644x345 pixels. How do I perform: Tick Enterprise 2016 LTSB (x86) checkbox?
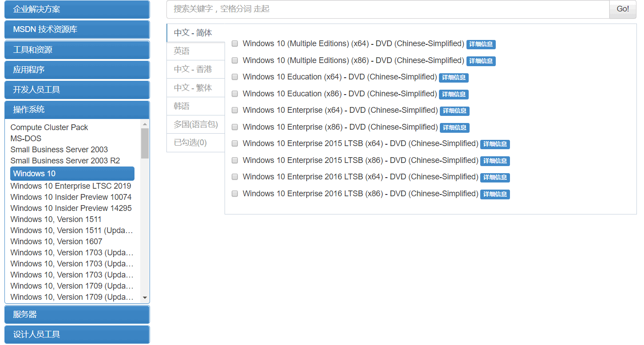click(235, 194)
